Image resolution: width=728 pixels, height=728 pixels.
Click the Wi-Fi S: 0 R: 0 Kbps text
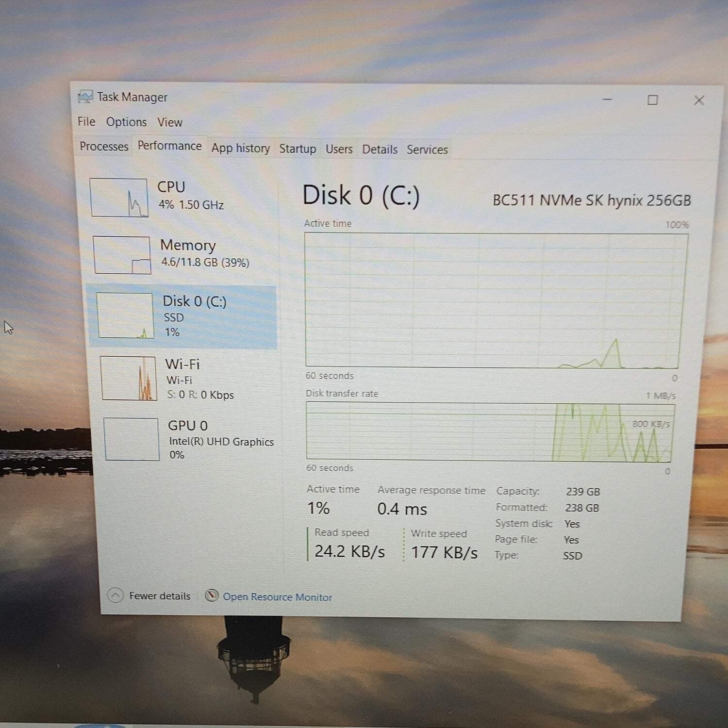pyautogui.click(x=200, y=395)
